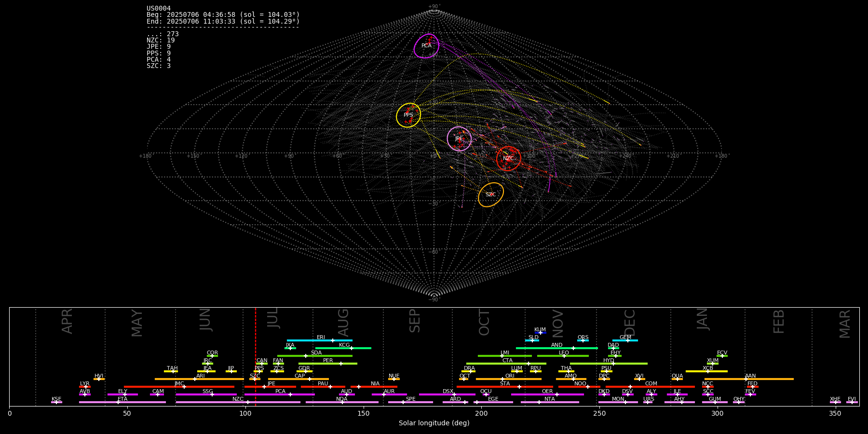Click the MON shower bar
Viewport: 868px width, 434px height.
click(618, 402)
